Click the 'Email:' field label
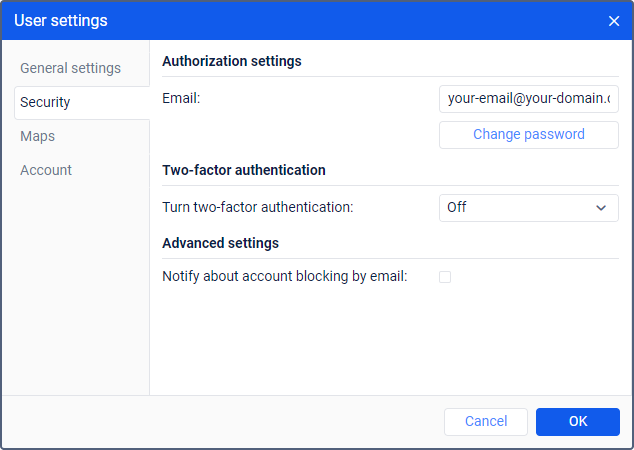634x450 pixels. 182,99
